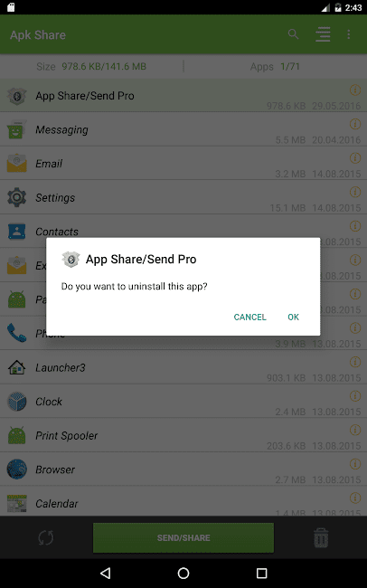Click the SEND/SHARE button
The width and height of the screenshot is (367, 588).
183,537
